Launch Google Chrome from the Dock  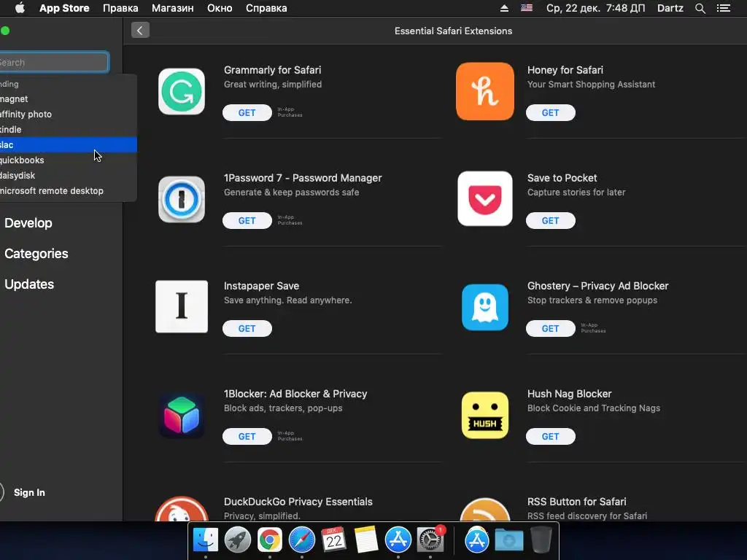tap(270, 540)
